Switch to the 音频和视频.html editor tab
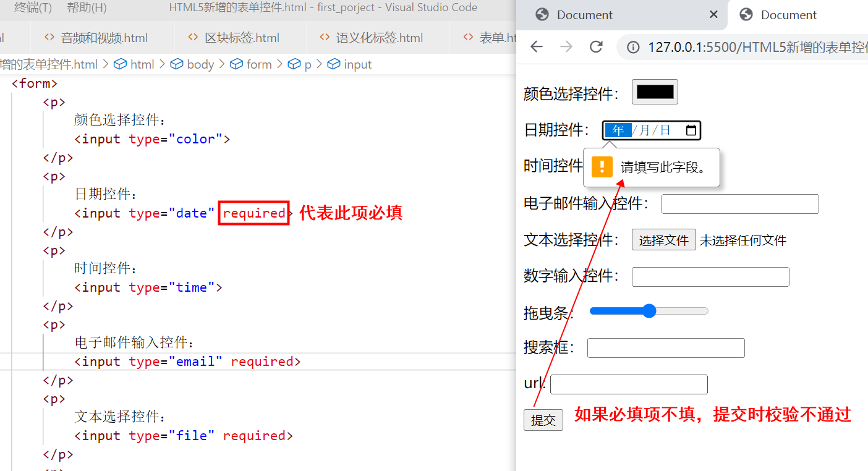The width and height of the screenshot is (868, 471). [x=96, y=38]
